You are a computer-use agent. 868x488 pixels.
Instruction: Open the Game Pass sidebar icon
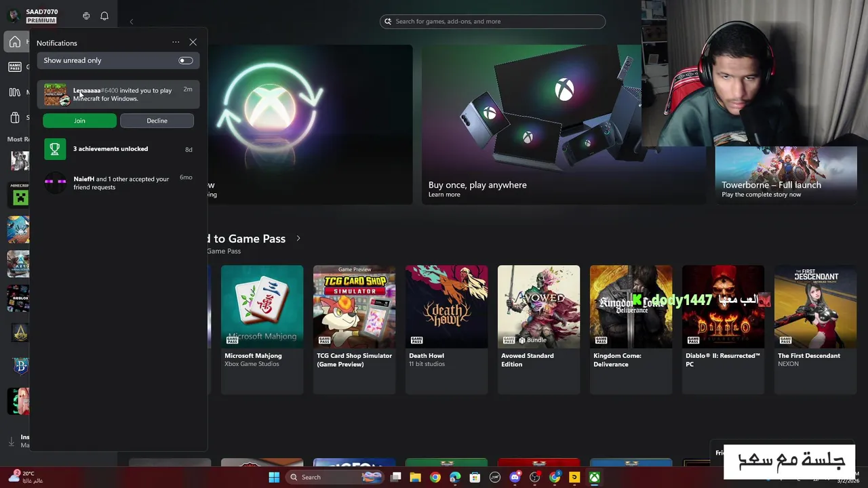pos(14,66)
